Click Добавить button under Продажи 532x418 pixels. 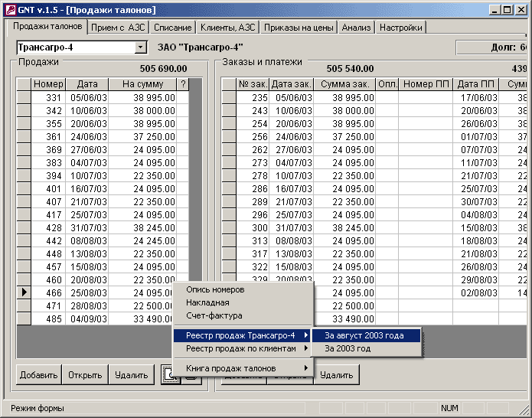39,375
